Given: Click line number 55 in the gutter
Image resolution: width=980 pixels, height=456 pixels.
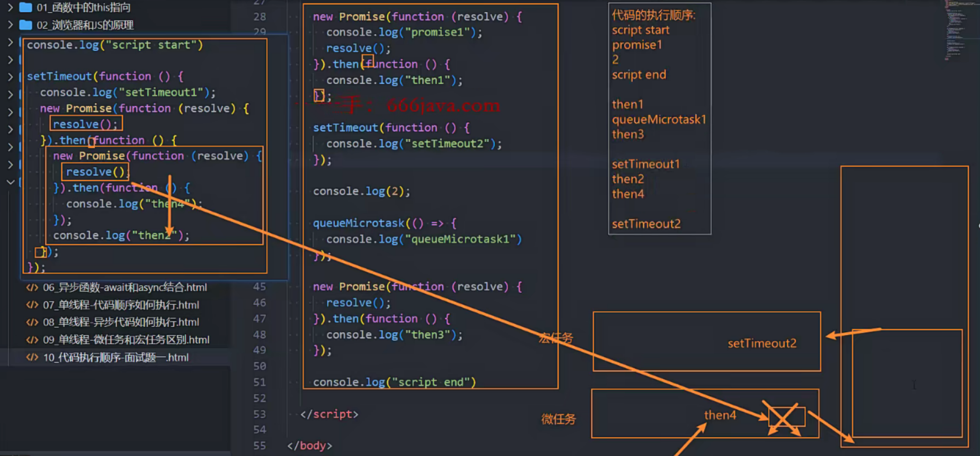Looking at the screenshot, I should point(260,446).
